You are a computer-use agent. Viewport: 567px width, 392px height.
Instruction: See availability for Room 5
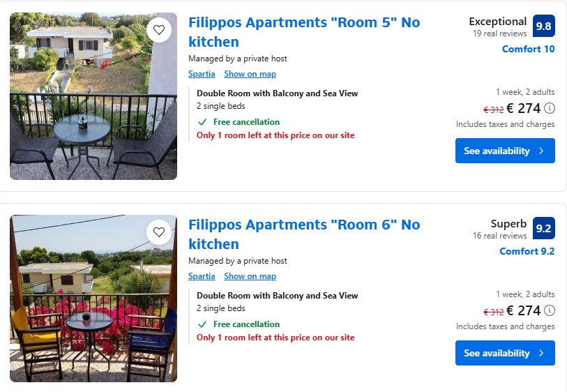[x=505, y=151]
